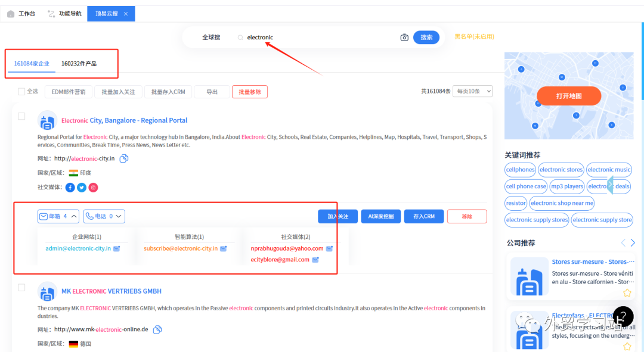Click the www.mk-electronic-online.de website link
The image size is (644, 352).
coord(101,329)
